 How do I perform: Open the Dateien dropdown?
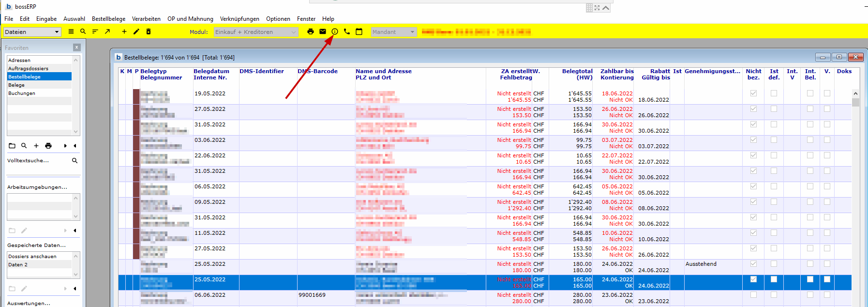coord(32,32)
